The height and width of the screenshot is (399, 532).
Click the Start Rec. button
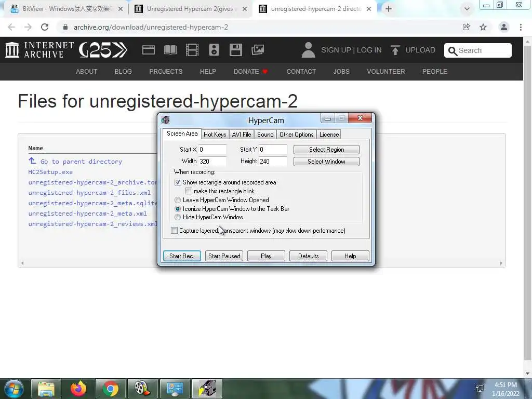[x=182, y=256]
